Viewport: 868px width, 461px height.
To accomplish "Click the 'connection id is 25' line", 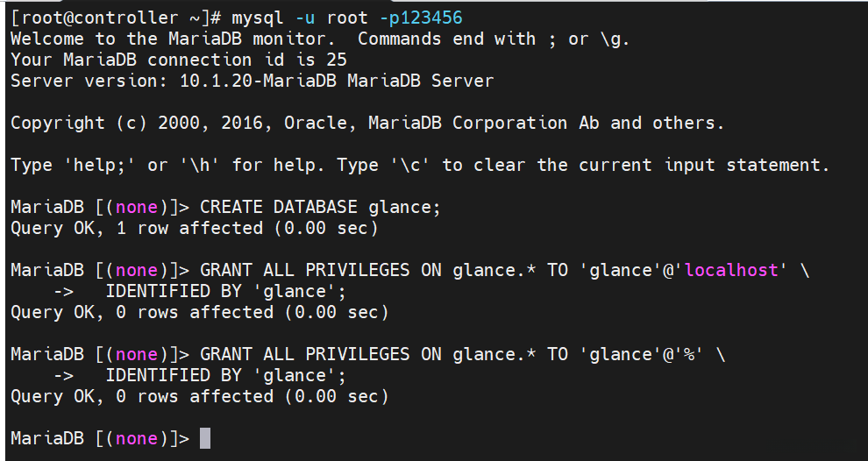I will [x=178, y=60].
